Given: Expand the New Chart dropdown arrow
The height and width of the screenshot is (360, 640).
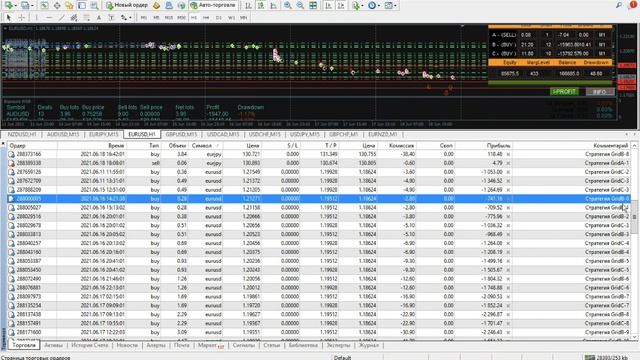Looking at the screenshot, I should coord(16,6).
